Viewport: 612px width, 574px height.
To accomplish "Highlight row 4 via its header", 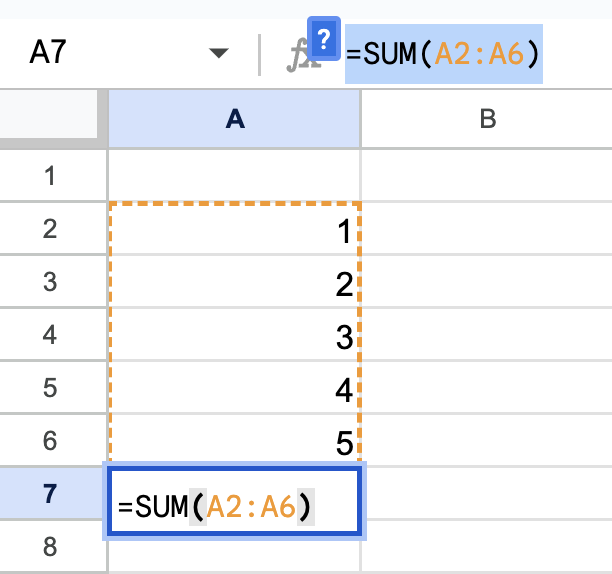I will coord(52,334).
